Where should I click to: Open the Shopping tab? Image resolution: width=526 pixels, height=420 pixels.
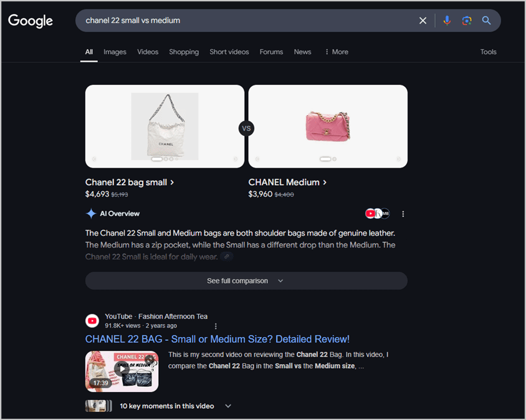click(x=184, y=52)
